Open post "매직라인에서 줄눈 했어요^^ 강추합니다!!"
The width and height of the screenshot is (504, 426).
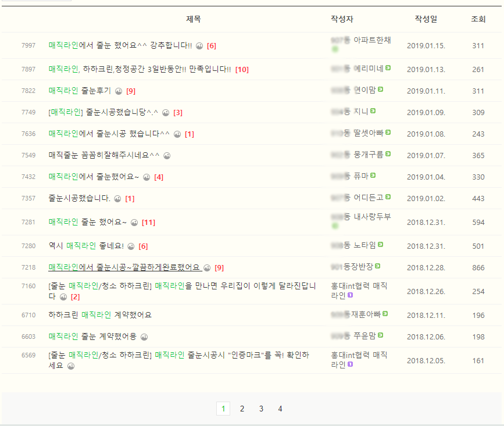click(120, 45)
